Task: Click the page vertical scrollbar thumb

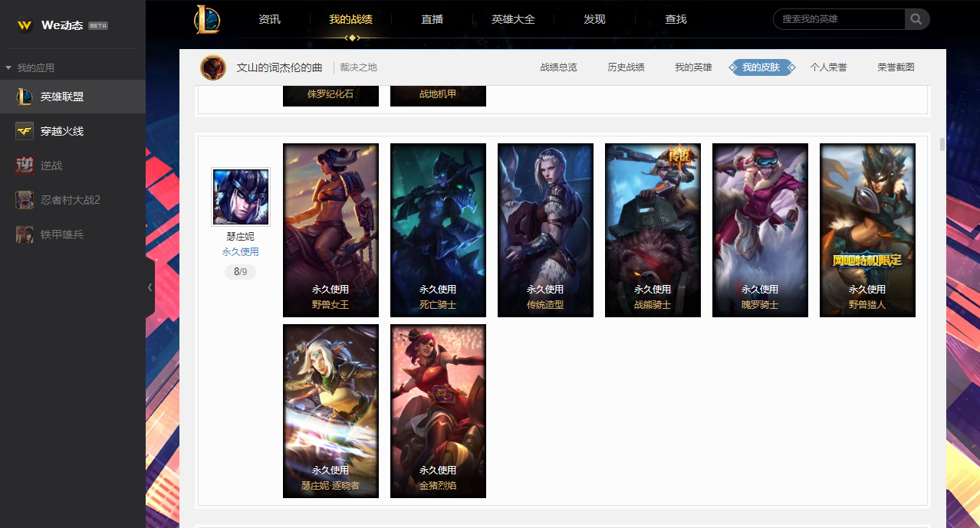Action: click(x=942, y=145)
